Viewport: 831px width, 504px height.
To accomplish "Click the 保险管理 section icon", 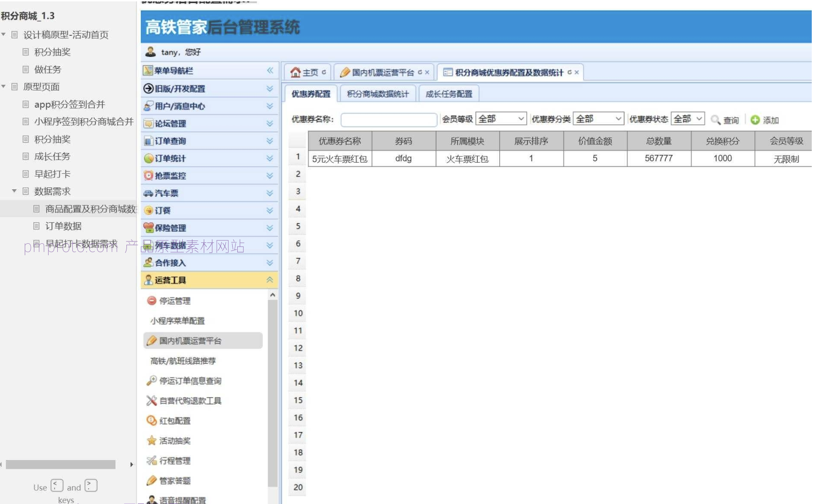I will pos(148,228).
